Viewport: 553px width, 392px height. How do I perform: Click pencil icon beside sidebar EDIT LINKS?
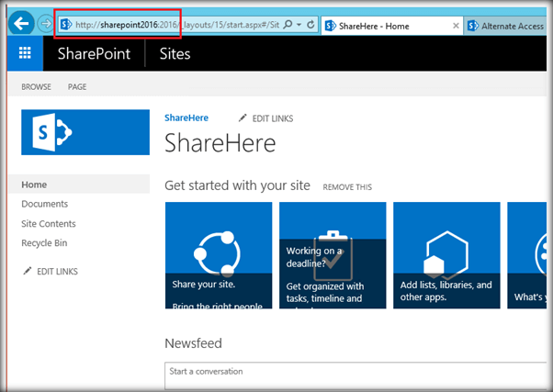(x=28, y=271)
